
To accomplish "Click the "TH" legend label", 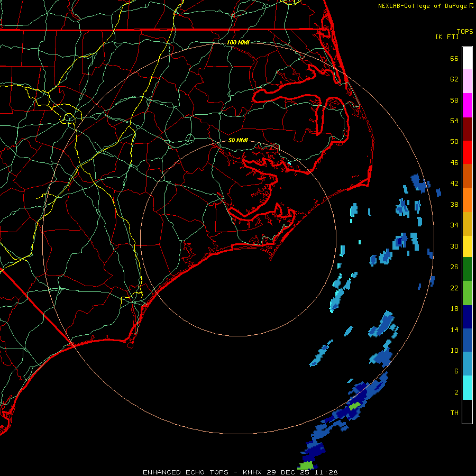I will click(454, 413).
